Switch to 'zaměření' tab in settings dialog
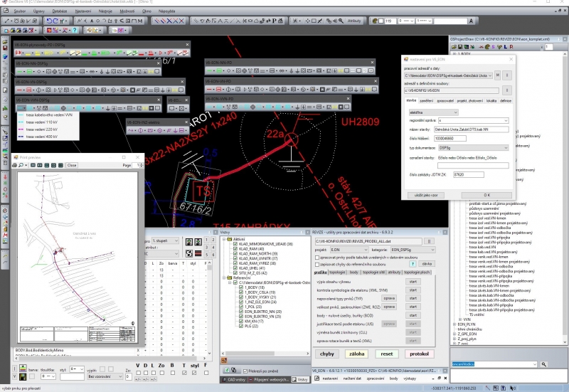569x392 pixels. [x=426, y=101]
